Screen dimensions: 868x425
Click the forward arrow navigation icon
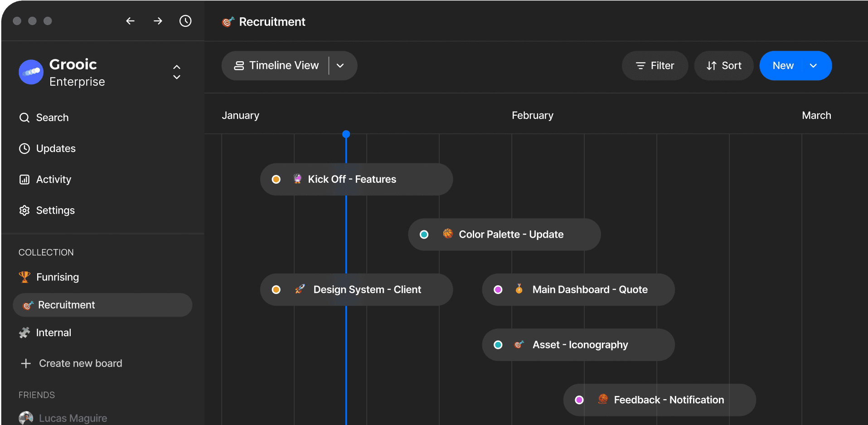[x=158, y=21]
